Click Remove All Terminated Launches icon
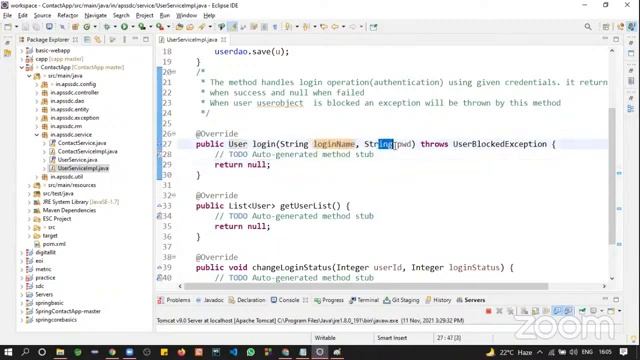Viewport: 640px width, 360px height. pos(510,311)
